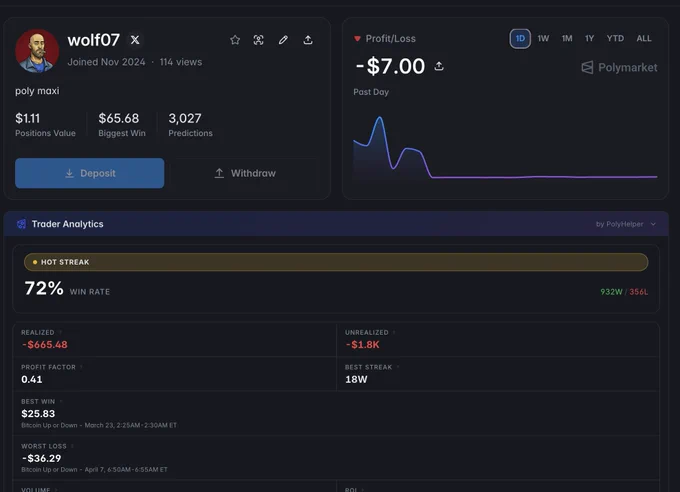680x492 pixels.
Task: Click the info icon beside PROFIT FACTOR
Action: [x=81, y=367]
